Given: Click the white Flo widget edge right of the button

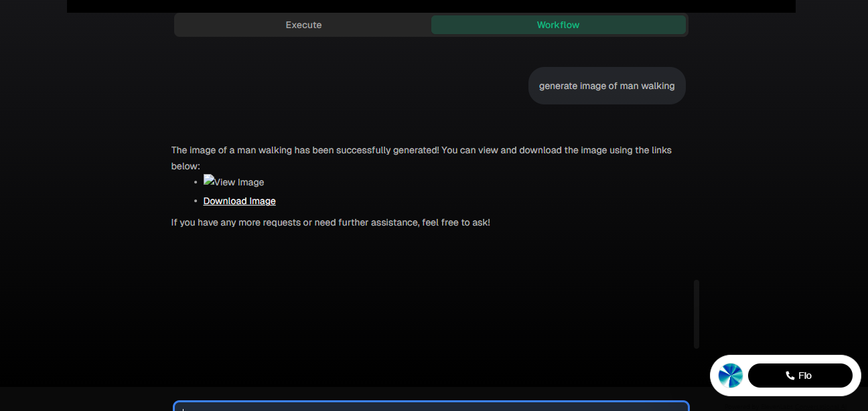Looking at the screenshot, I should 857,376.
